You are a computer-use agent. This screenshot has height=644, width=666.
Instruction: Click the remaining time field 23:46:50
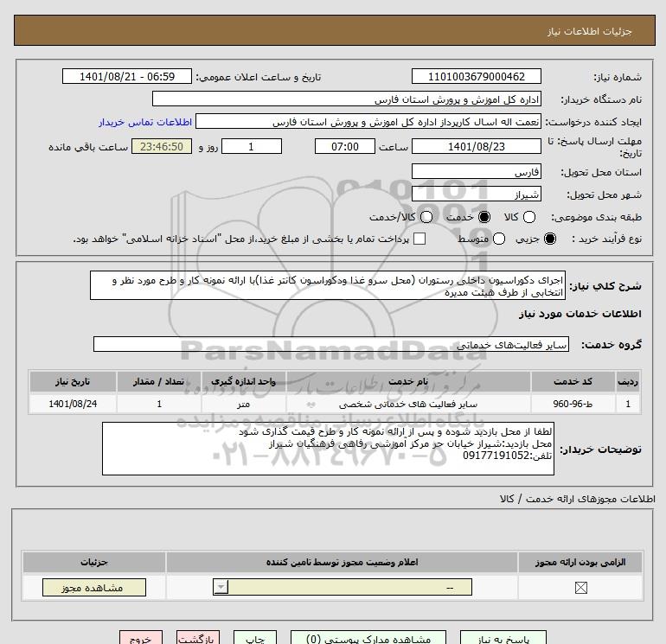pos(162,146)
